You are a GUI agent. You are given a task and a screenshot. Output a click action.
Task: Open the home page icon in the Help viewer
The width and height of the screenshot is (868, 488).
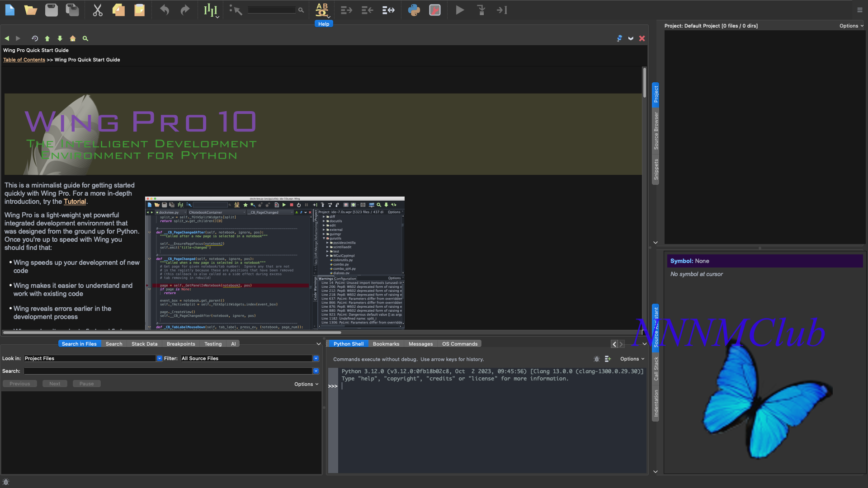(72, 38)
